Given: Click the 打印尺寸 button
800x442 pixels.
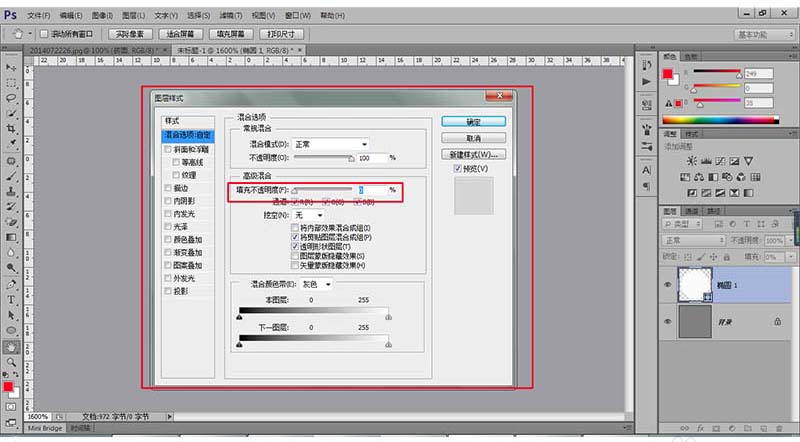Looking at the screenshot, I should click(x=282, y=34).
